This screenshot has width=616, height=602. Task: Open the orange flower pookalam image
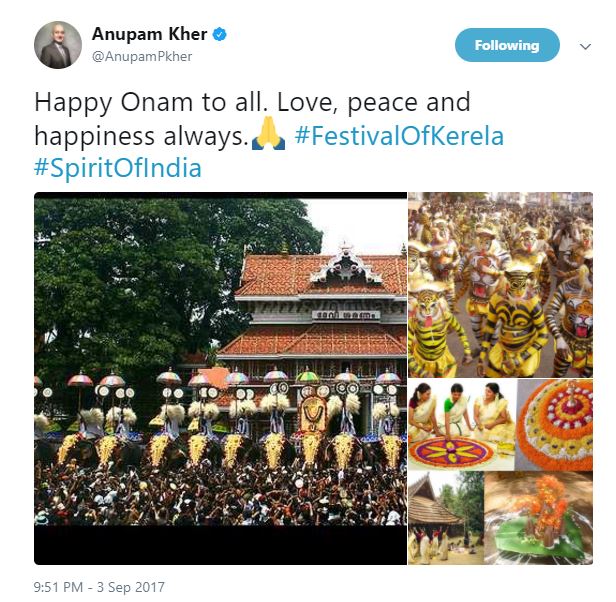point(554,424)
